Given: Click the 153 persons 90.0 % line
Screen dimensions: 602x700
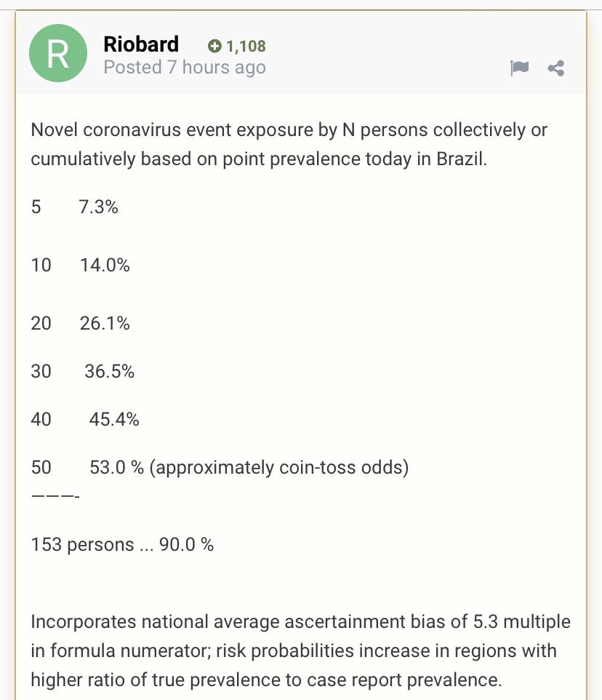Looking at the screenshot, I should (x=122, y=544).
